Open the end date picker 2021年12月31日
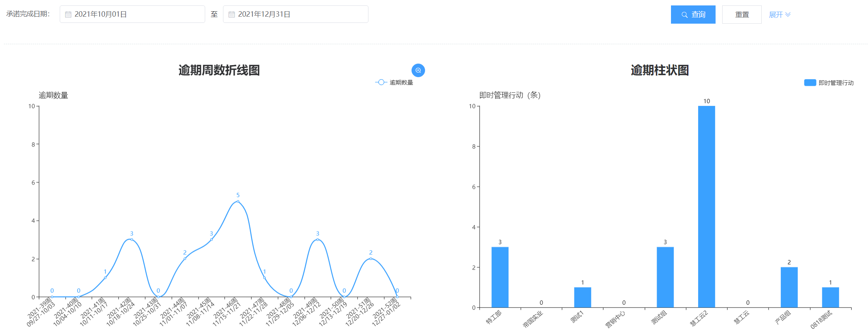 295,14
